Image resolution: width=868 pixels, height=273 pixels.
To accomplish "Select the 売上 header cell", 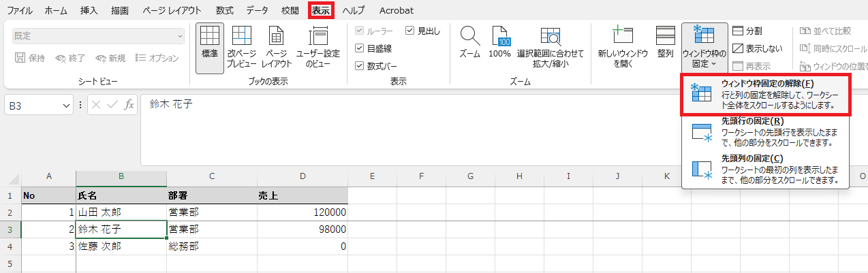I will (x=303, y=195).
